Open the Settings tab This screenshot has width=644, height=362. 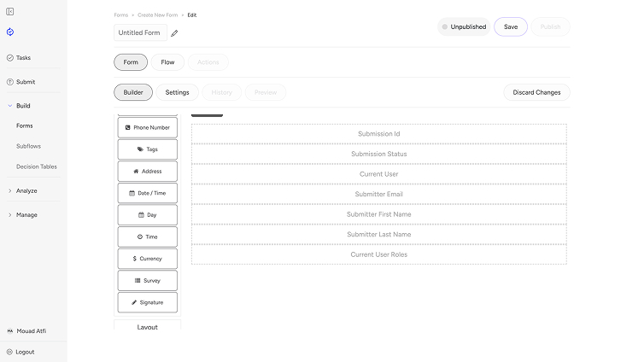pyautogui.click(x=177, y=92)
